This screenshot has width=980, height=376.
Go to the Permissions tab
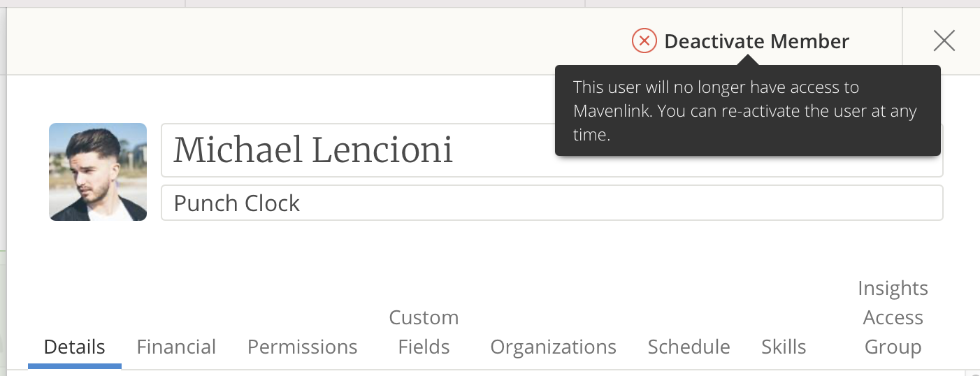click(302, 347)
